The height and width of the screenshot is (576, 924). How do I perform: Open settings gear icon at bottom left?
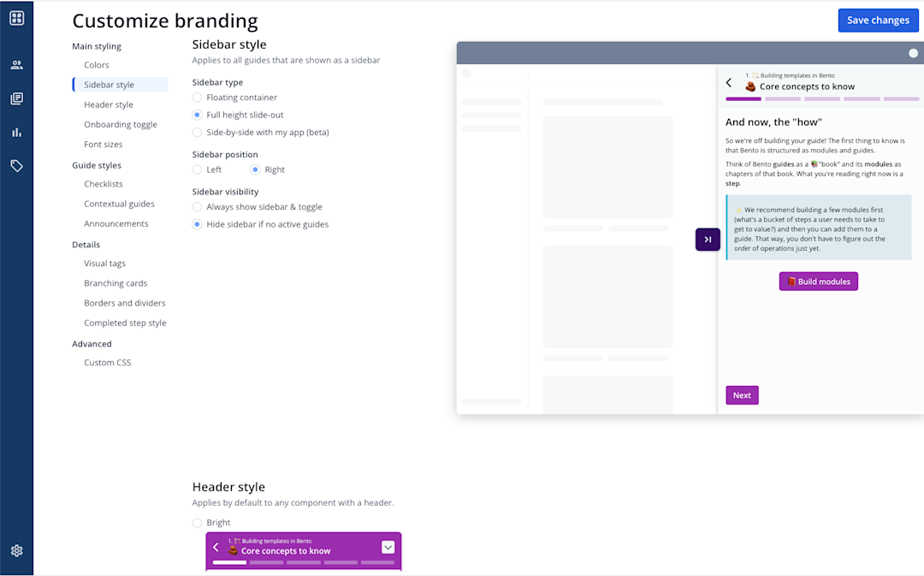[16, 550]
